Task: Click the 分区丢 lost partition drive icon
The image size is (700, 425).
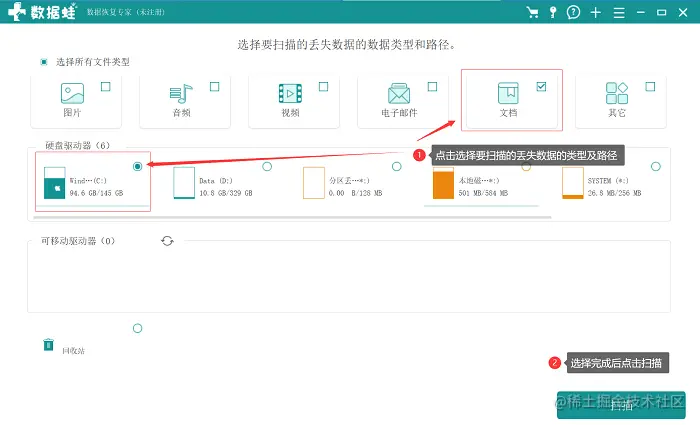Action: tap(314, 183)
